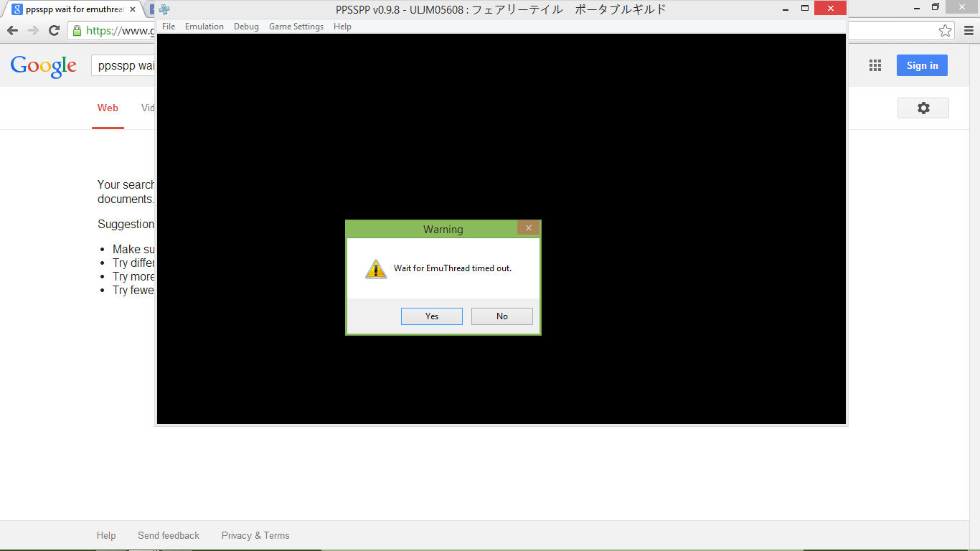Bookmark the page with the star icon

[945, 30]
